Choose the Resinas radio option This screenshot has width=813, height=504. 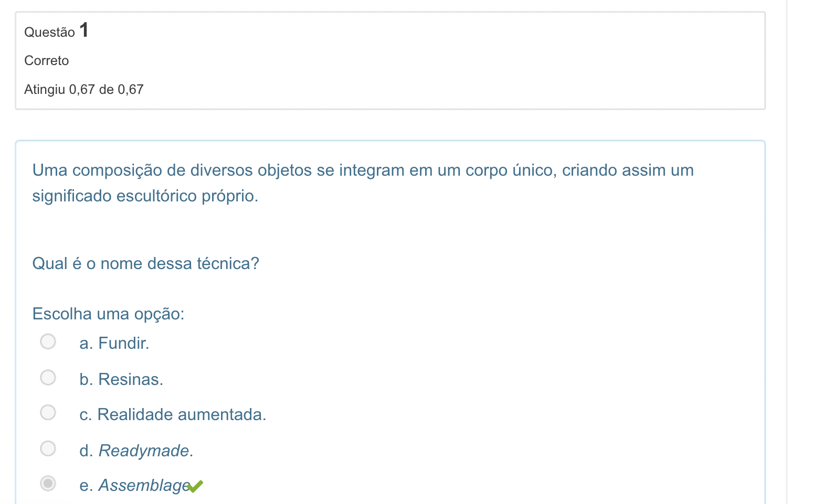48,378
